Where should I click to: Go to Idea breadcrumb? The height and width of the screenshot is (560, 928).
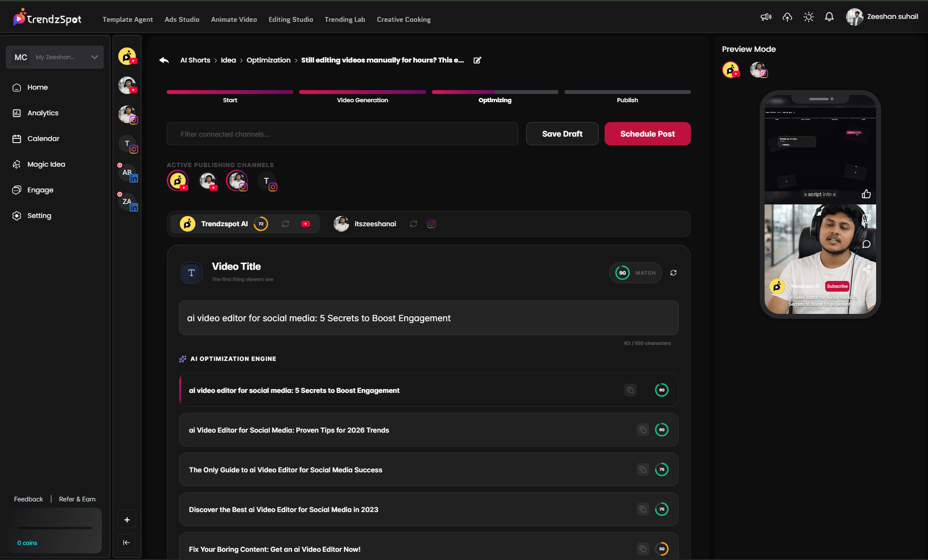228,60
